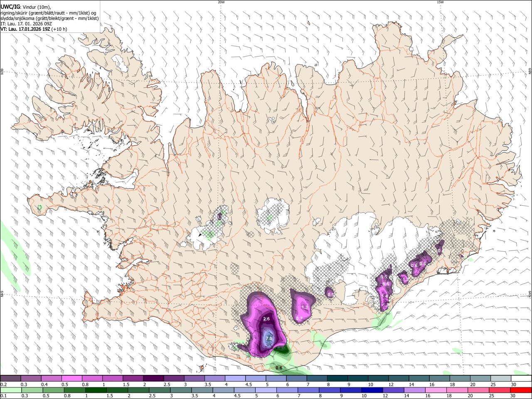Screen dimensions: 532x399
Task: Click the "UWC/IG" title text
Action: pyautogui.click(x=10, y=7)
